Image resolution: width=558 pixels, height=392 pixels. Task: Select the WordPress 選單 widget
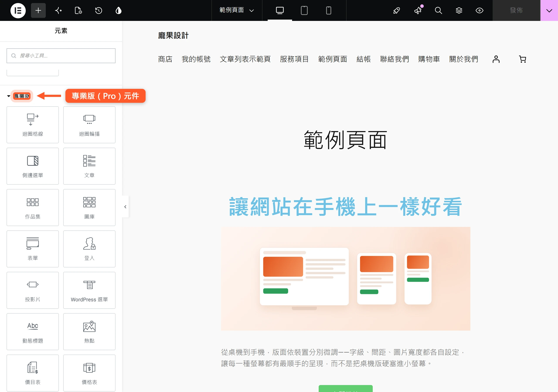[x=89, y=290]
